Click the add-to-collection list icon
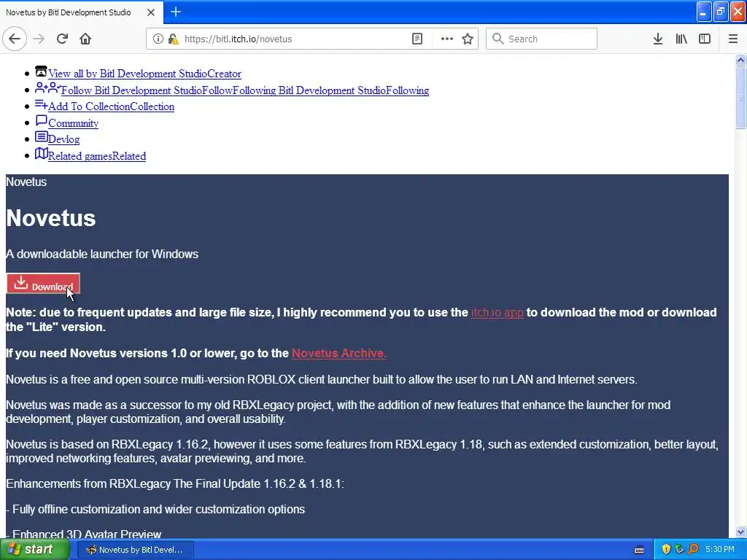The height and width of the screenshot is (560, 747). 41,104
